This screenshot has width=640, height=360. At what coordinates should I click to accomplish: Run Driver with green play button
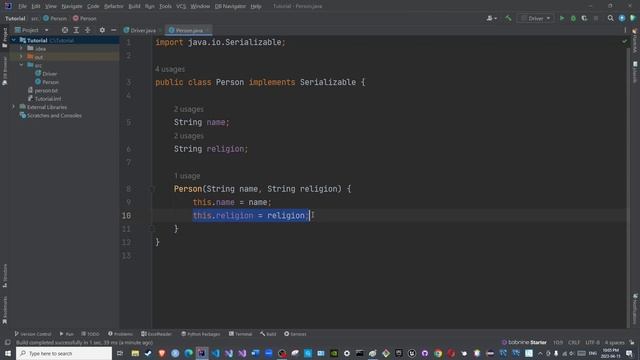point(562,18)
